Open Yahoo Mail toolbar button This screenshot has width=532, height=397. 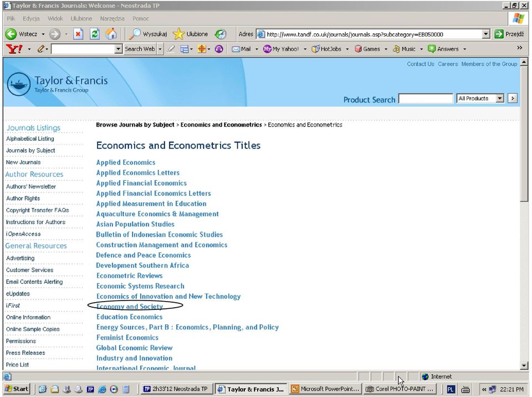241,49
